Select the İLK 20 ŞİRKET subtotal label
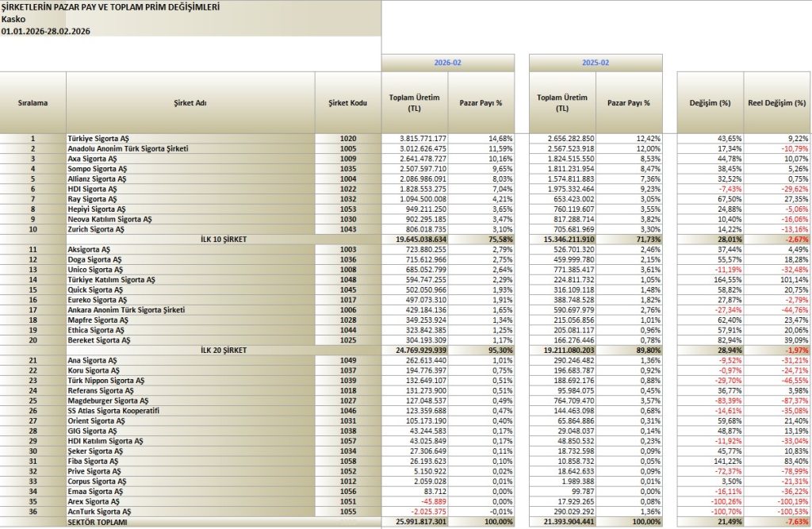812x529 pixels. click(x=225, y=350)
